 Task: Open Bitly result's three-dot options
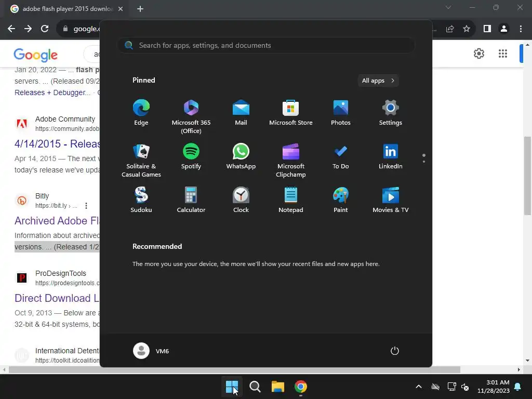pyautogui.click(x=86, y=206)
